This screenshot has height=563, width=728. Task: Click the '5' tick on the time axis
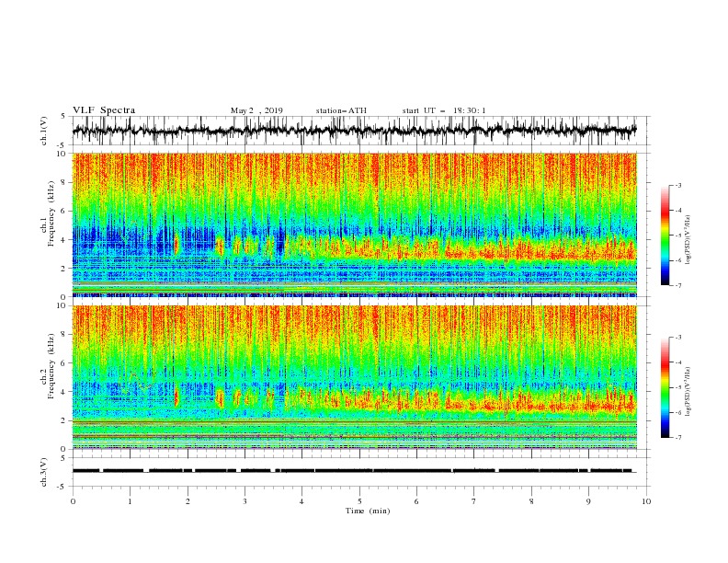[359, 501]
